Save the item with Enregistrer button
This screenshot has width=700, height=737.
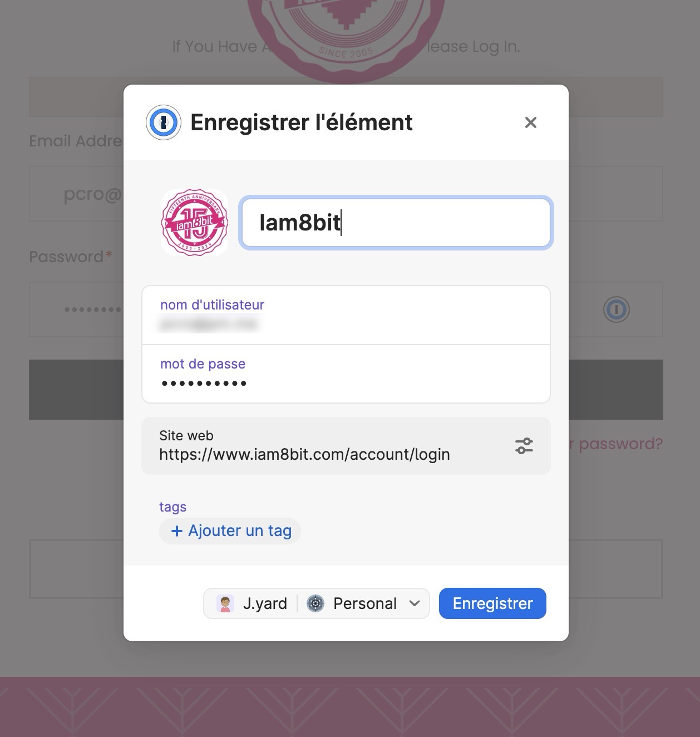point(492,603)
